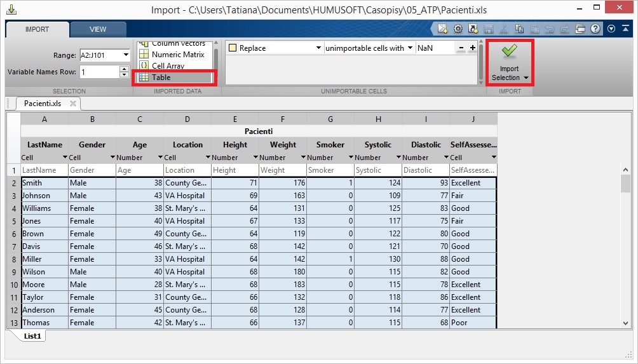The image size is (638, 364).
Task: Open Smoker column type dropdown
Action: (x=351, y=158)
